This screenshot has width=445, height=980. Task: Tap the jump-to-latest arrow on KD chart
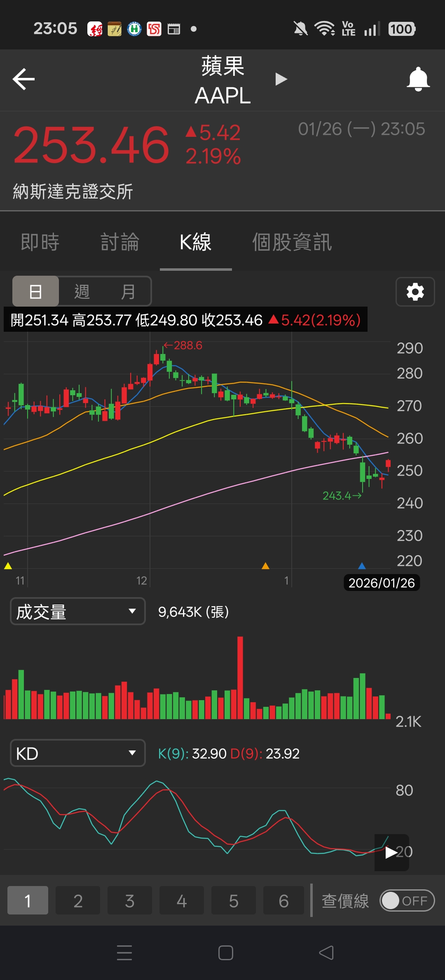pos(391,853)
